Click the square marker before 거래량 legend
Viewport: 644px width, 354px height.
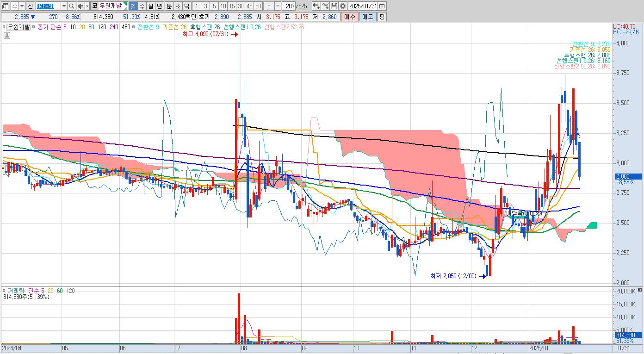tap(4, 291)
